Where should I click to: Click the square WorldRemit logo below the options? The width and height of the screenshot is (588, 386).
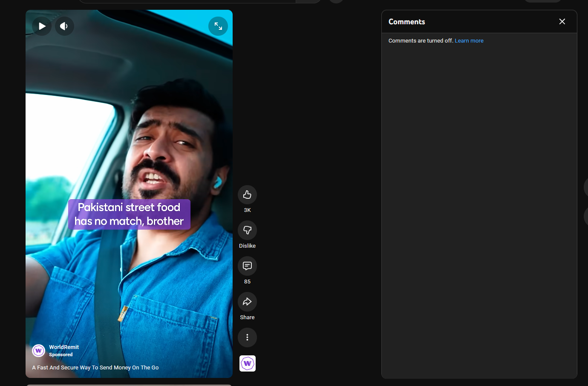click(x=248, y=363)
